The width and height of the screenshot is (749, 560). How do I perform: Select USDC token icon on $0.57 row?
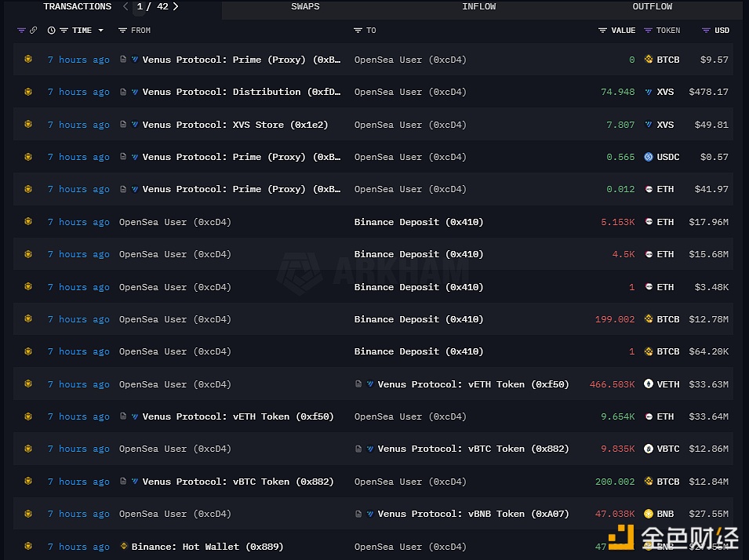[x=648, y=157]
